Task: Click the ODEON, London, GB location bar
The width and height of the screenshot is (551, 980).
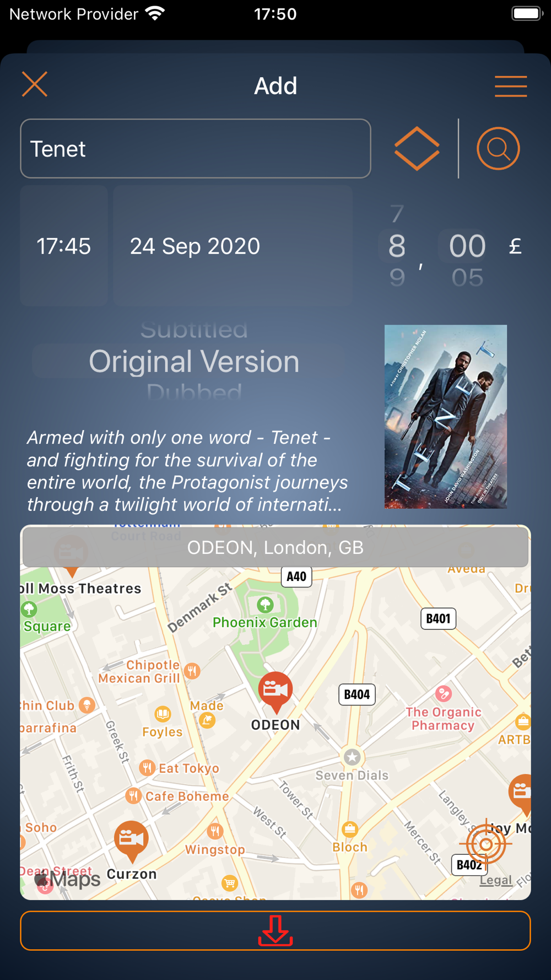Action: point(275,547)
